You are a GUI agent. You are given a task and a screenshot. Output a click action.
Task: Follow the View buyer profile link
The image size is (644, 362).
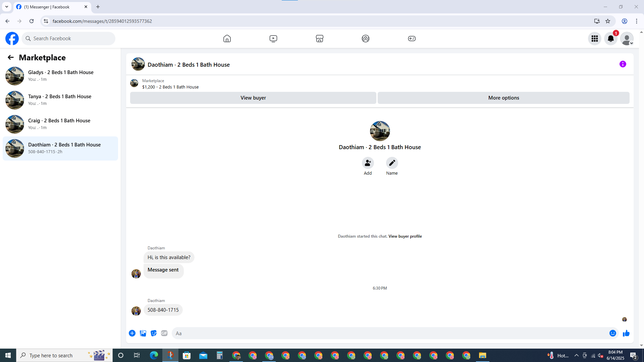(405, 236)
